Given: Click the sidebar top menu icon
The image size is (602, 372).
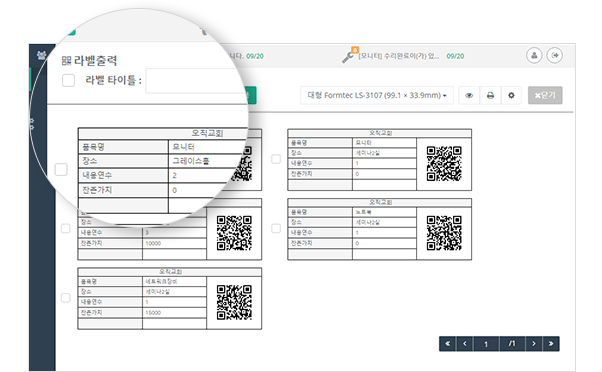Looking at the screenshot, I should coord(41,56).
